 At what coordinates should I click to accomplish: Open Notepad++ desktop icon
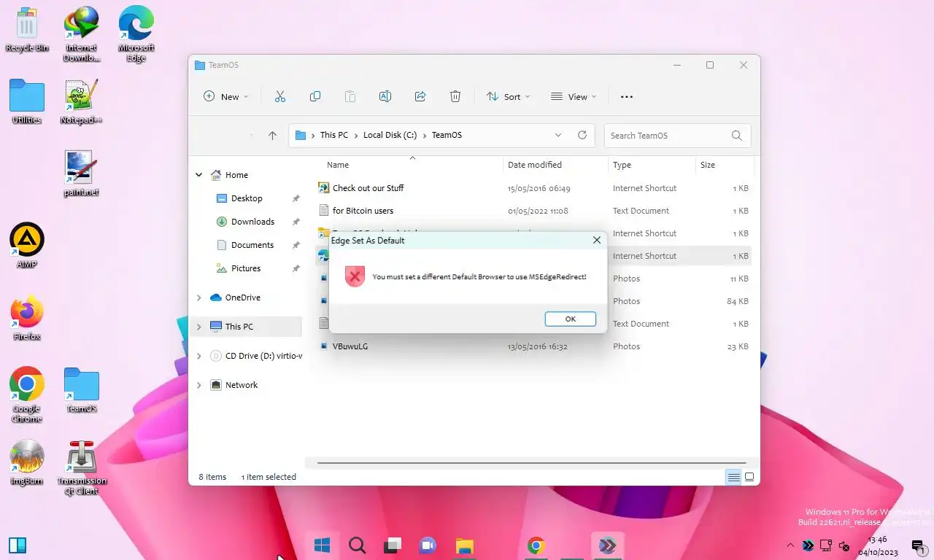coord(81,101)
